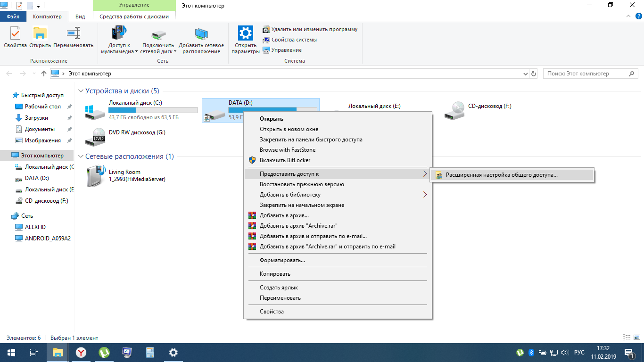Click Добавить сетевое расположение in ribbon

pos(201,41)
